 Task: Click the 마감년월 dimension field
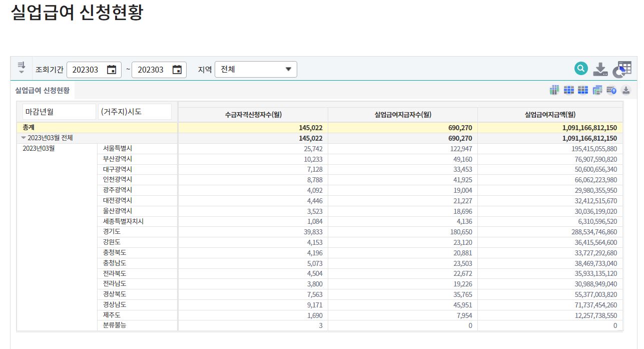59,112
